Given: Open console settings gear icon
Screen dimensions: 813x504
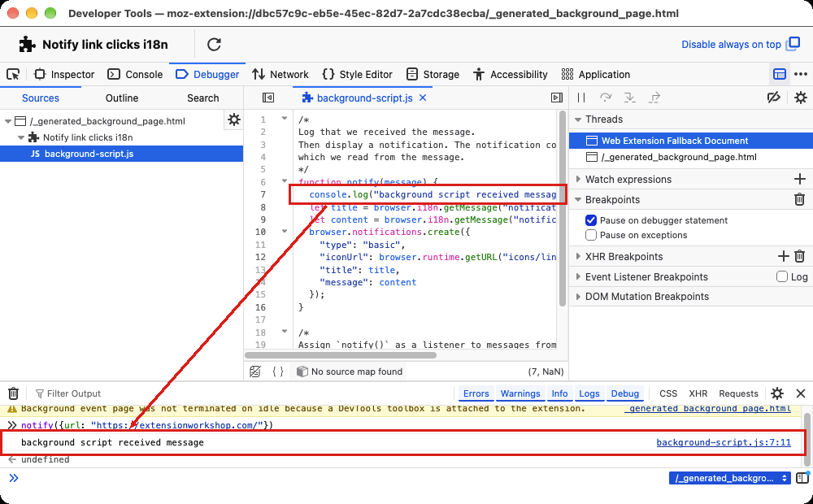Looking at the screenshot, I should tap(776, 393).
